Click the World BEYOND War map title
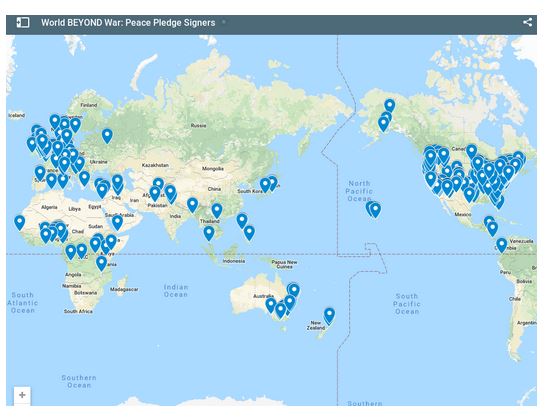This screenshot has height=419, width=549. (x=128, y=23)
